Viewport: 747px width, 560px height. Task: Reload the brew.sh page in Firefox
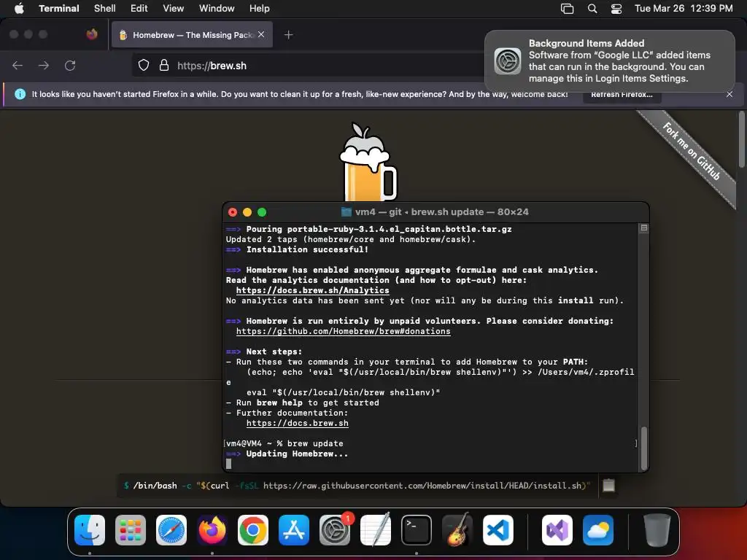coord(70,66)
